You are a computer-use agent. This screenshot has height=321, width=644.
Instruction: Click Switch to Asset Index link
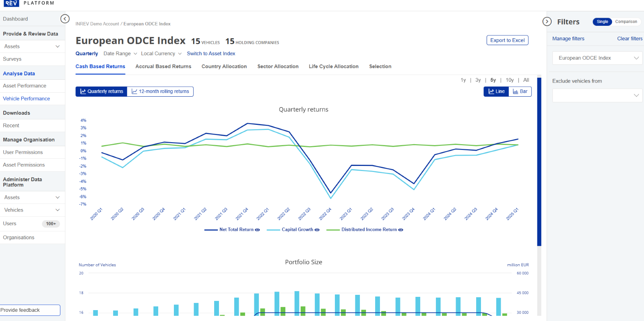pos(211,54)
